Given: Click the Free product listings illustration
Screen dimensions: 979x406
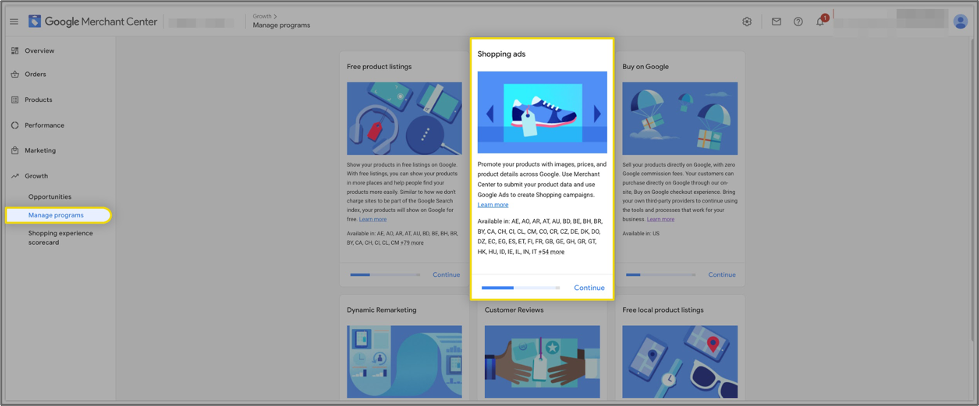Looking at the screenshot, I should 405,119.
